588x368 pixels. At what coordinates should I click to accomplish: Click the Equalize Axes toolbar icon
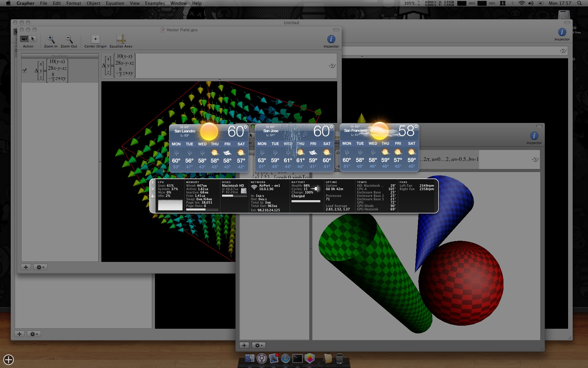point(121,39)
